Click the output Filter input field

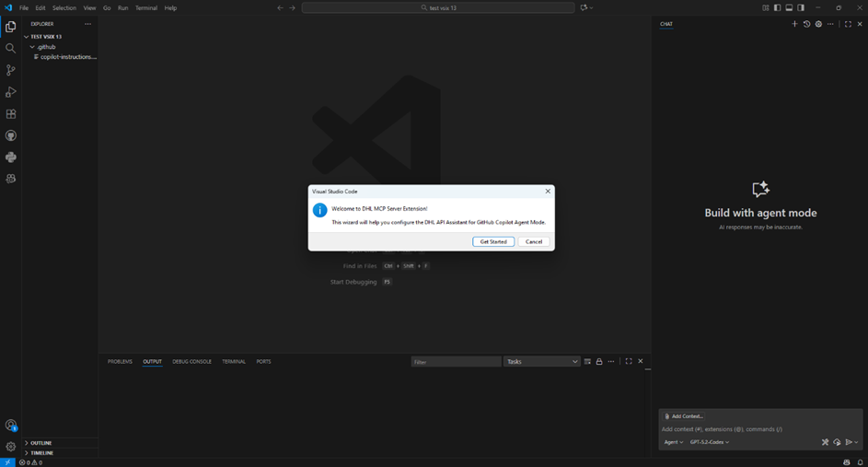point(456,362)
